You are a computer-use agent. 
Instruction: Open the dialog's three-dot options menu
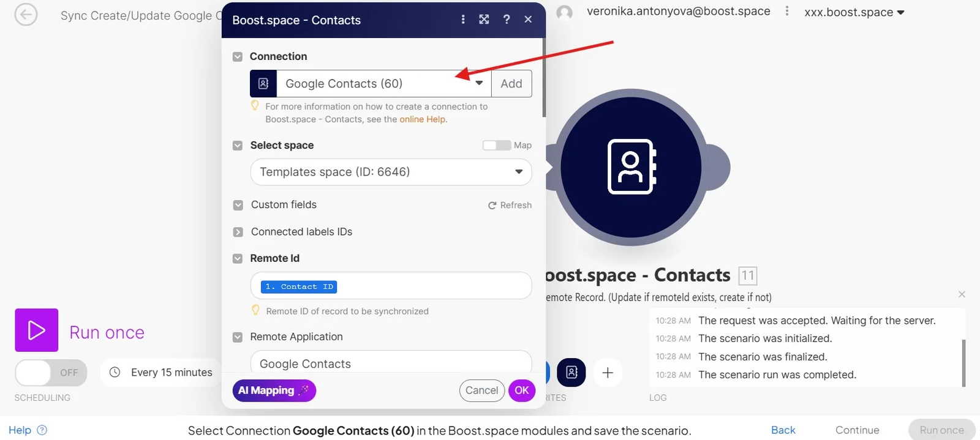[463, 20]
